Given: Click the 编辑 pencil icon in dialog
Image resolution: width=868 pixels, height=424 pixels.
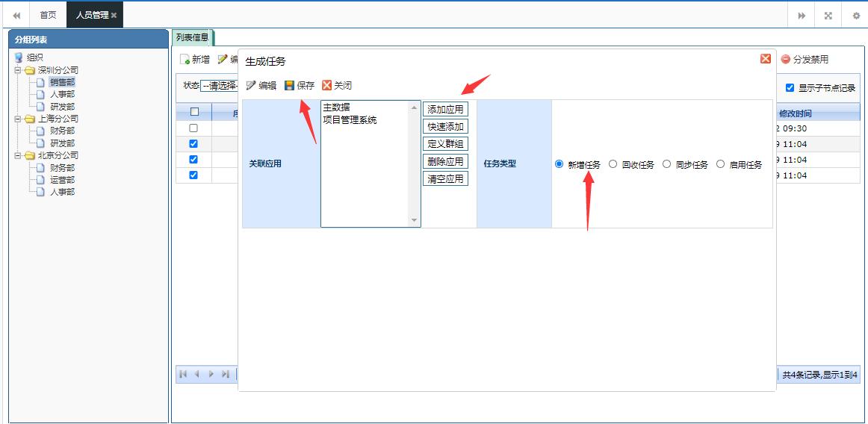Looking at the screenshot, I should coord(251,85).
